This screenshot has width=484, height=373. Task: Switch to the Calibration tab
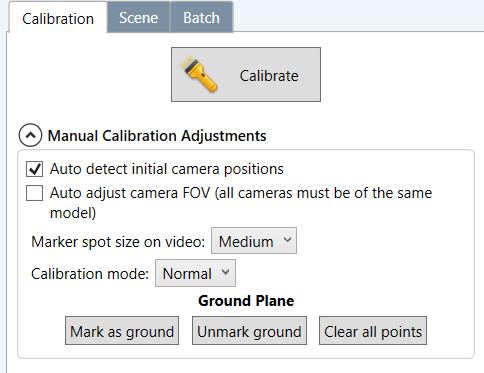point(58,18)
